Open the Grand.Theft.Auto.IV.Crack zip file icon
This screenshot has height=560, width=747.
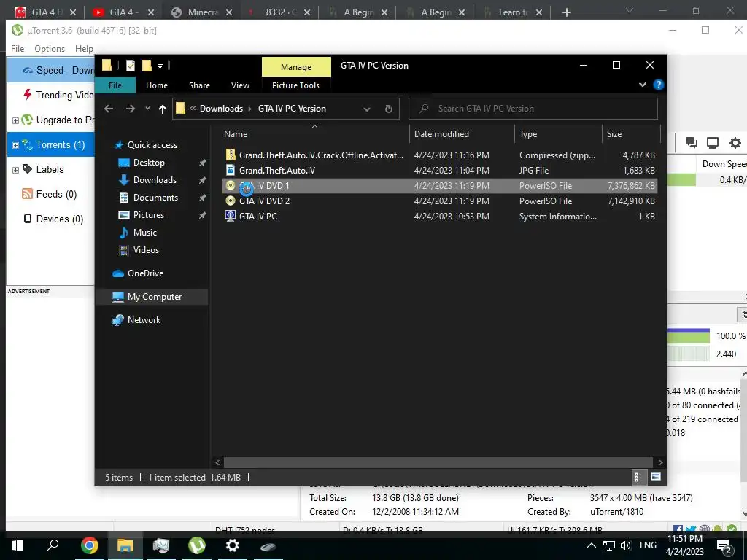click(x=231, y=155)
